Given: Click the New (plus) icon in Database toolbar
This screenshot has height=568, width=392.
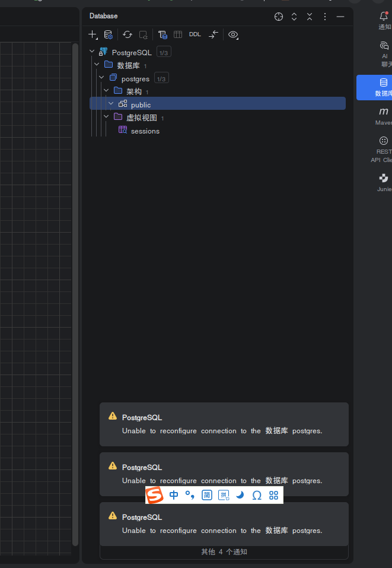Looking at the screenshot, I should click(93, 35).
